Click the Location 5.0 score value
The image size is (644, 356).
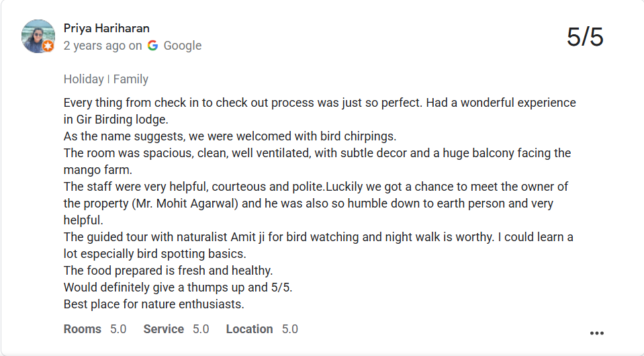coord(289,329)
